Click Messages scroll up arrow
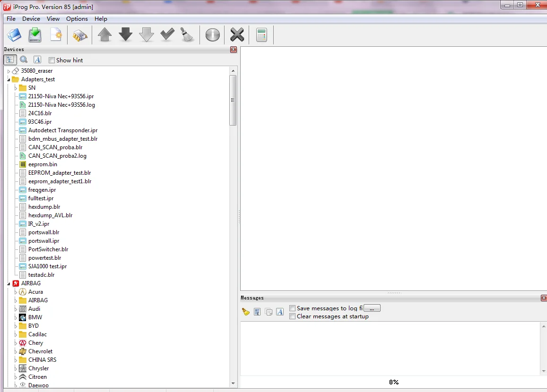The height and width of the screenshot is (392, 547). (x=544, y=326)
